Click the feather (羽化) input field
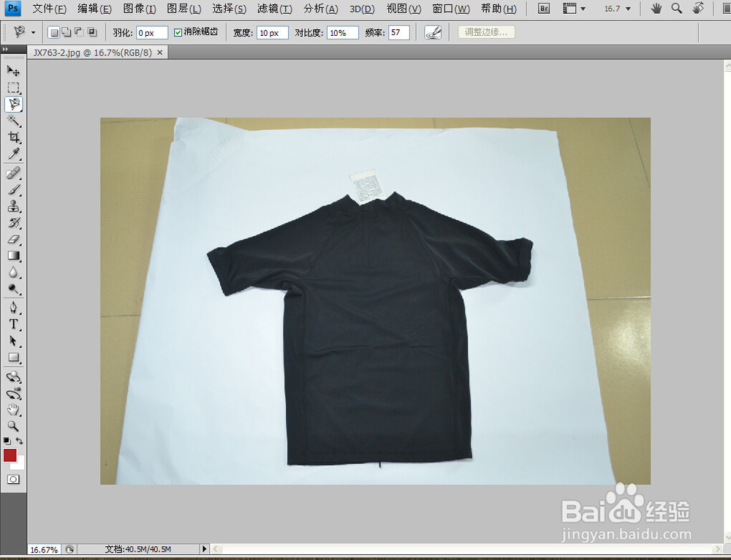 (152, 33)
